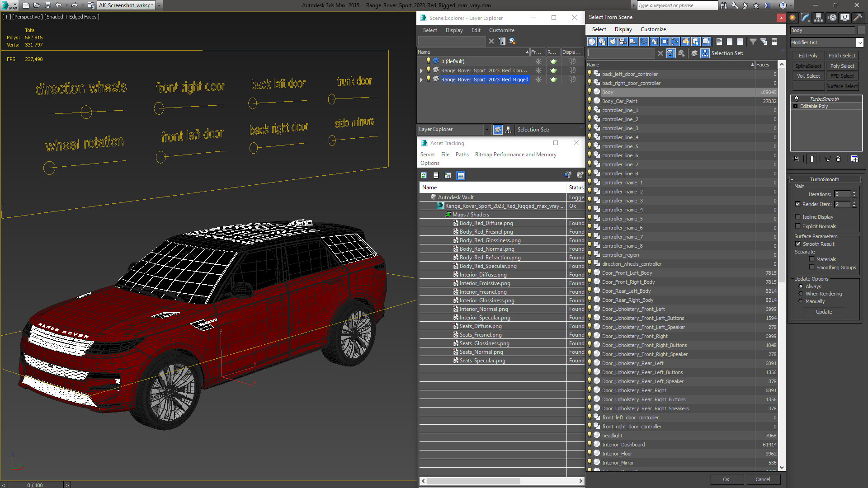Increase the Render Iters spinner value
The width and height of the screenshot is (868, 488).
pos(854,202)
